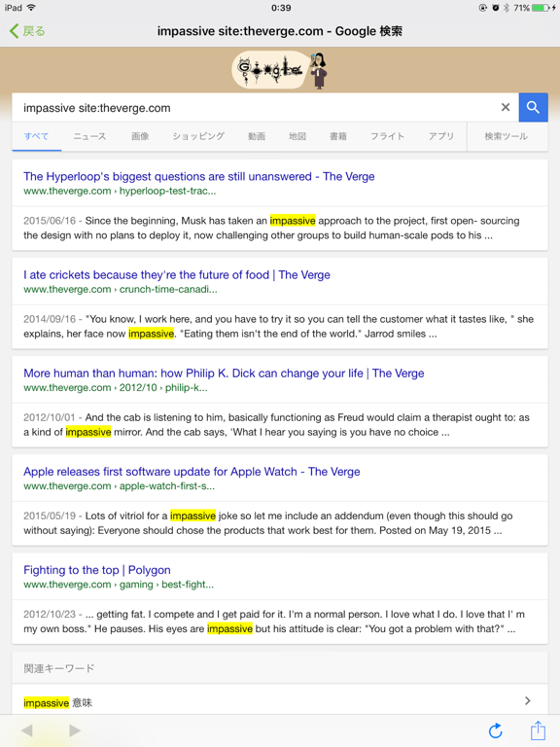Tap the snippet dated 2015/05/19
Screen dimensions: 560x747
point(268,523)
